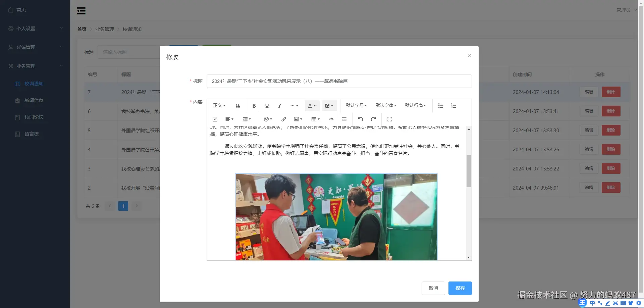This screenshot has height=308, width=644.
Task: Expand the 默认字号 font size dropdown
Action: point(356,105)
